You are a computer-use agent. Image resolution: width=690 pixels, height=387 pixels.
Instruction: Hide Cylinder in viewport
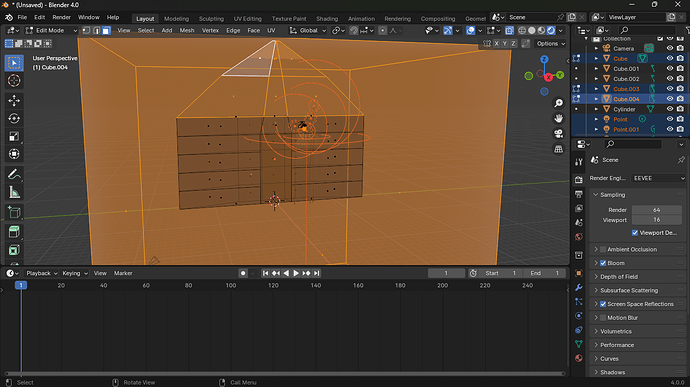click(x=670, y=109)
